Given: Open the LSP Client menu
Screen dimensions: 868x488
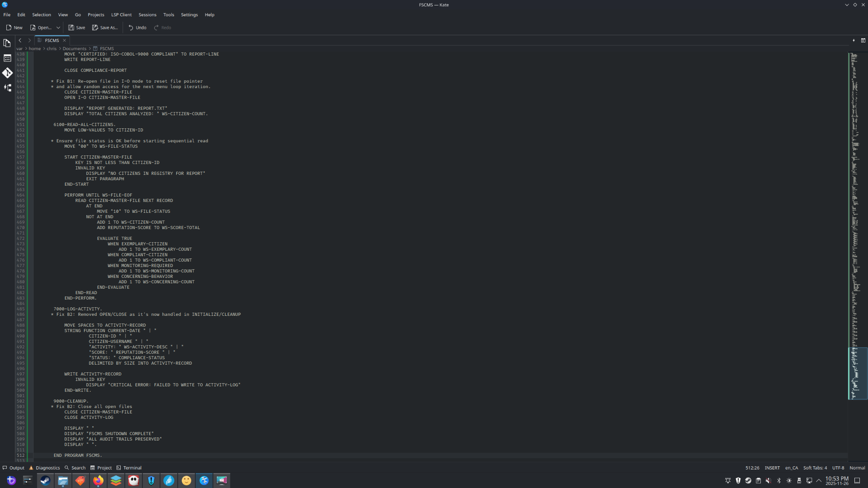Looking at the screenshot, I should click(121, 14).
